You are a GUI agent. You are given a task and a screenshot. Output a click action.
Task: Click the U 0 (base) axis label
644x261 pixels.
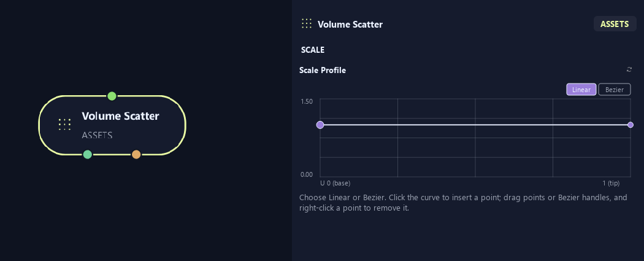tap(335, 184)
